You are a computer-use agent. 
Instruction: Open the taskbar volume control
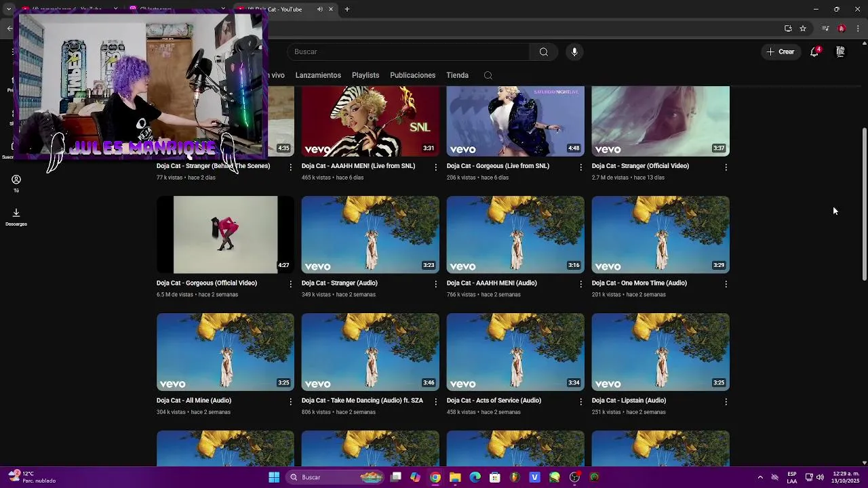click(x=820, y=477)
